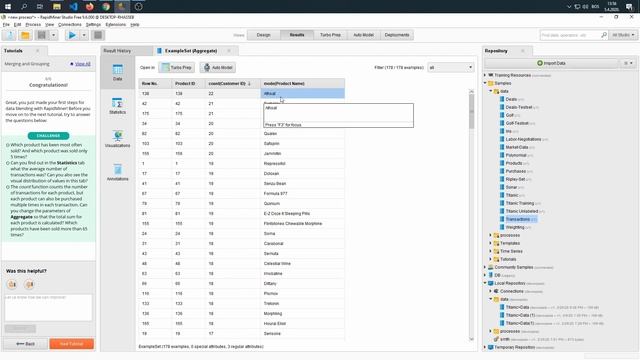This screenshot has width=640, height=360.
Task: Expand the Time Series folder
Action: click(x=491, y=251)
